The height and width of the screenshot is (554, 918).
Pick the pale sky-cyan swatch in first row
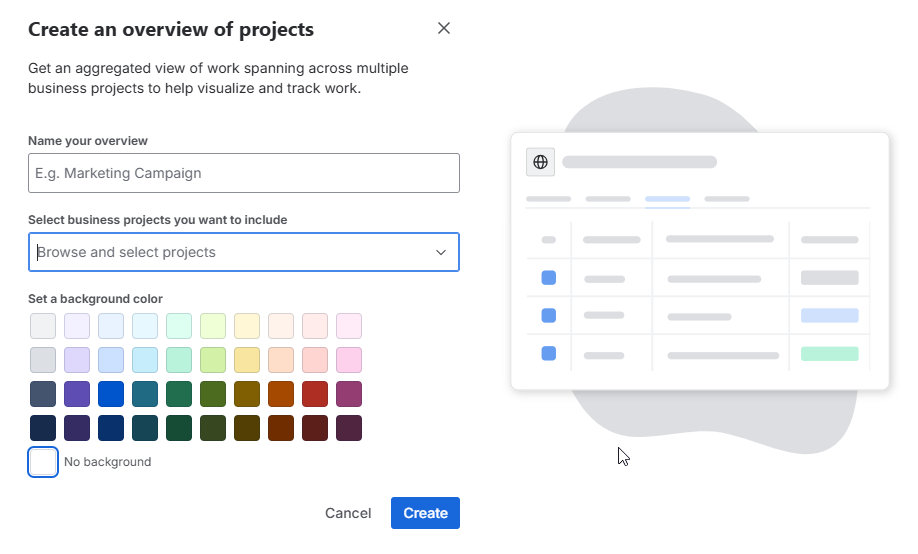145,326
